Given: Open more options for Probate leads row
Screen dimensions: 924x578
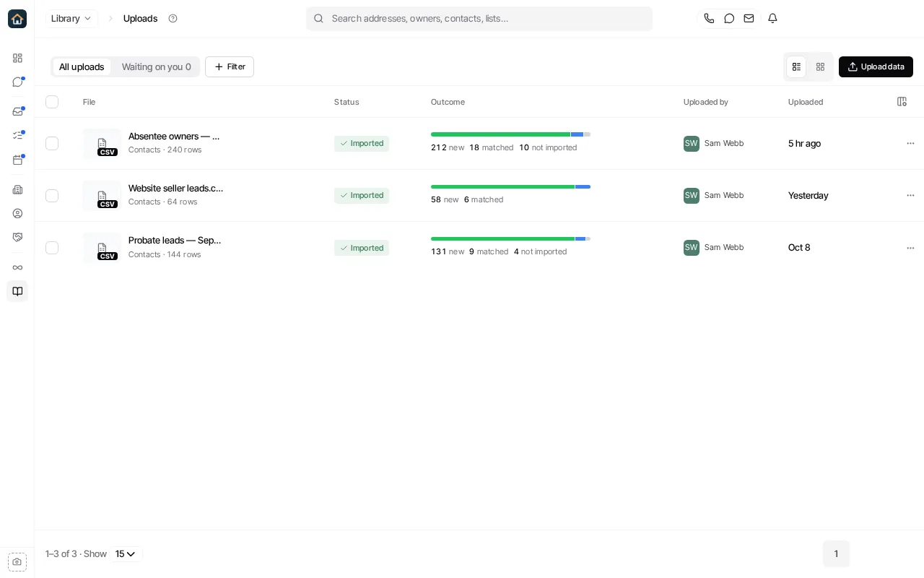Looking at the screenshot, I should 910,248.
